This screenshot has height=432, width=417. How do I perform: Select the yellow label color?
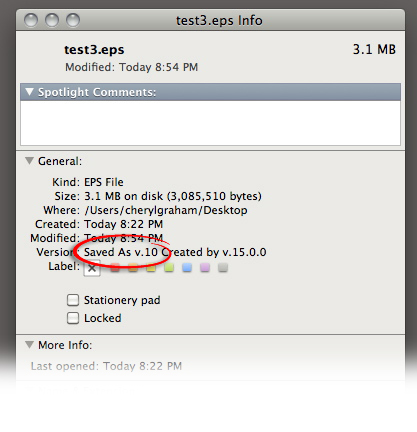[151, 267]
